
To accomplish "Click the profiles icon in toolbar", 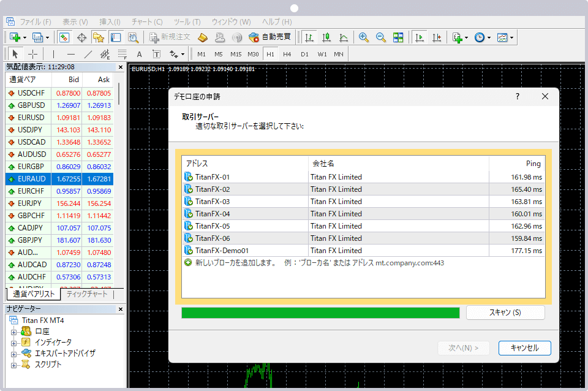I will (x=37, y=37).
